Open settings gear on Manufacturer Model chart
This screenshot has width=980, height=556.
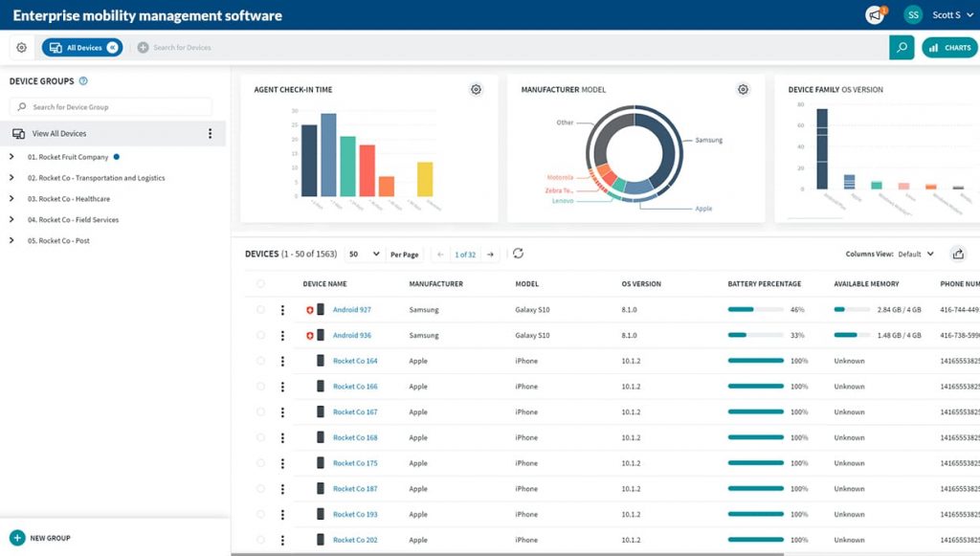(743, 88)
